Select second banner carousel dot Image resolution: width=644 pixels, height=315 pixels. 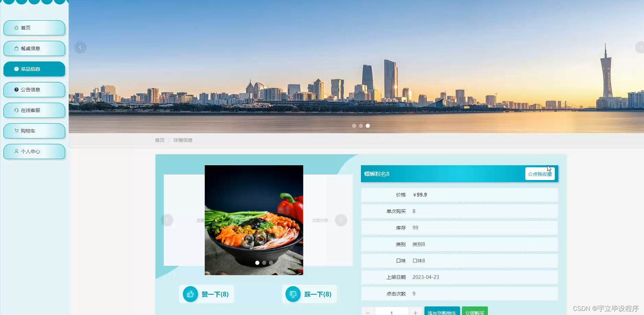[361, 126]
